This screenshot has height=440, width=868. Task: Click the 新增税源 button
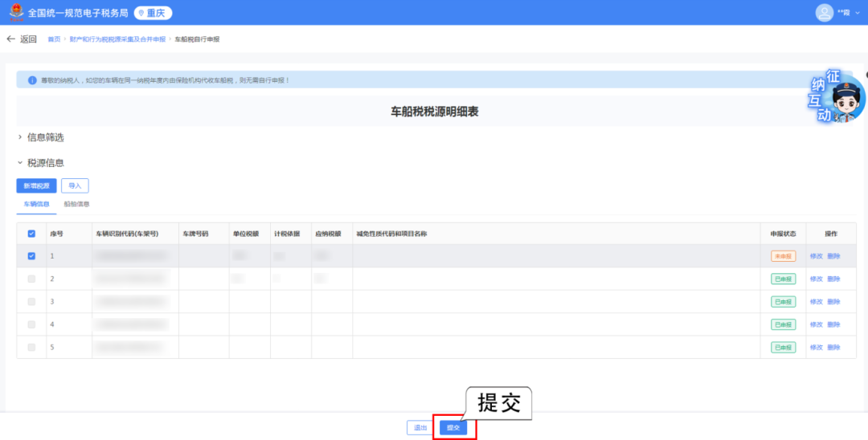coord(36,185)
